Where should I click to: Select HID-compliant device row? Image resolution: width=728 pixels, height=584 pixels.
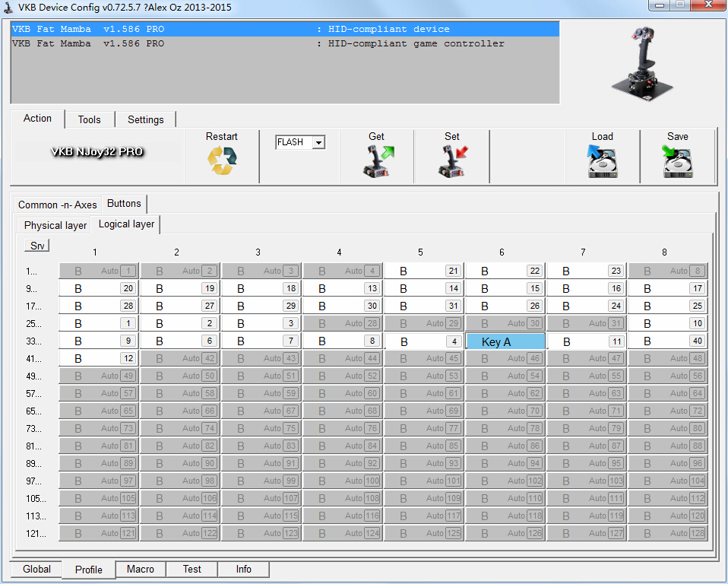pyautogui.click(x=285, y=29)
